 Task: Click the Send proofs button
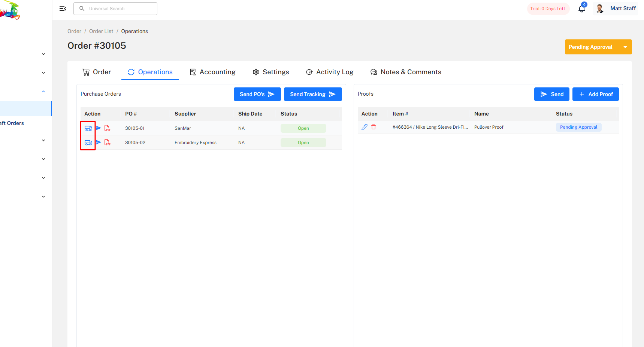pos(552,94)
